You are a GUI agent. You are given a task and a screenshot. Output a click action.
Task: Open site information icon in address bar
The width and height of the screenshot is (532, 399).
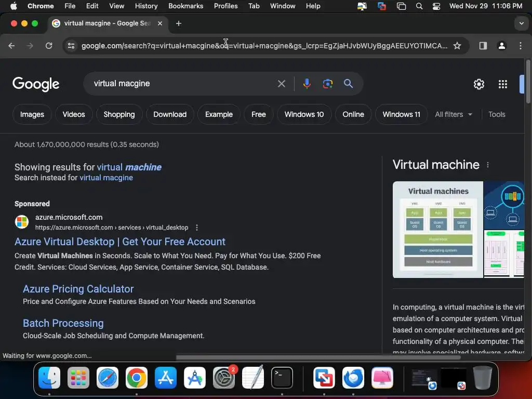pyautogui.click(x=71, y=46)
